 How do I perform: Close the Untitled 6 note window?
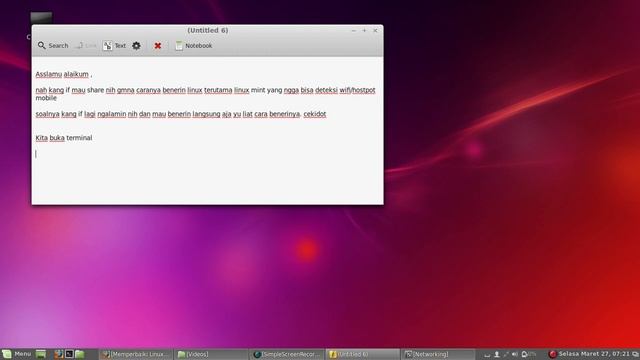375,31
